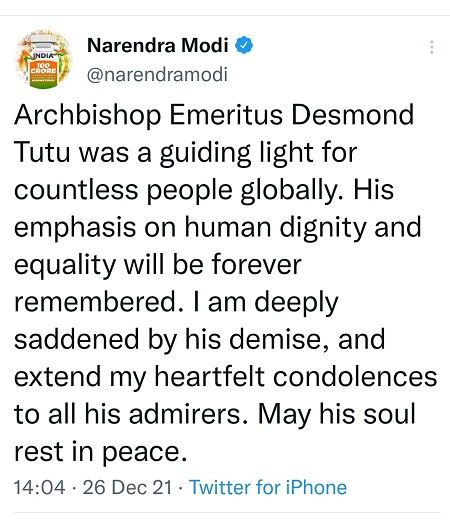Screen dimensions: 450x526
Task: Click the INDIA label on the avatar image
Action: pos(43,55)
